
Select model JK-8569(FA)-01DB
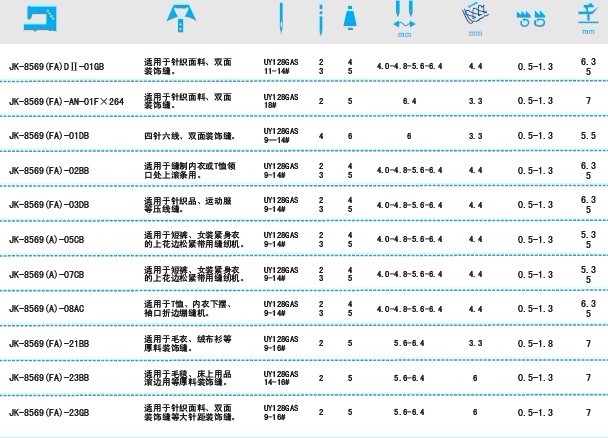point(48,134)
